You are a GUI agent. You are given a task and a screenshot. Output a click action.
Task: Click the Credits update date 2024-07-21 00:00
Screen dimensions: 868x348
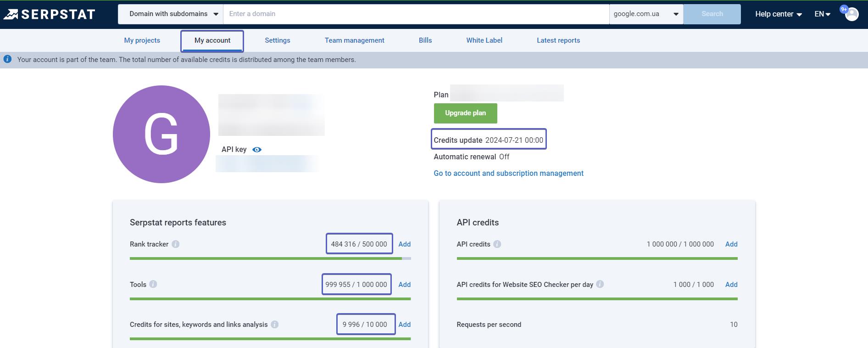(x=514, y=140)
